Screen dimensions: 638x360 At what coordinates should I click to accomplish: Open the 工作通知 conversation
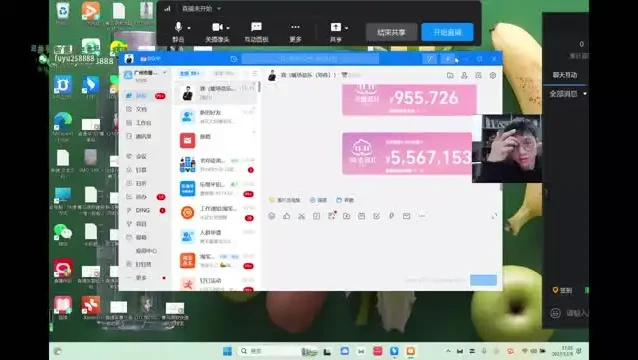coord(216,213)
